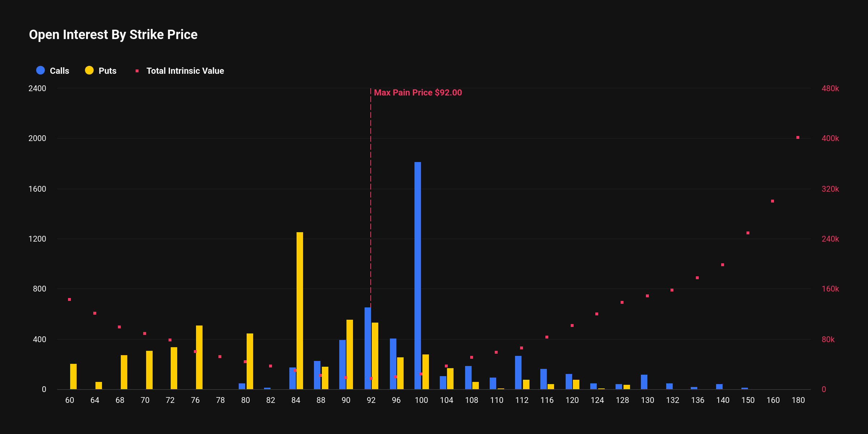Click the red intrinsic value point at strike 60
The height and width of the screenshot is (434, 868).
[x=69, y=299]
